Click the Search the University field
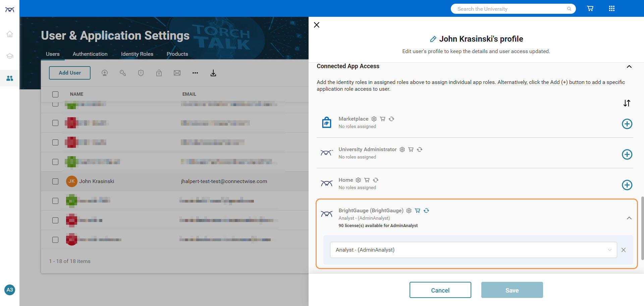This screenshot has width=644, height=306. click(x=510, y=9)
